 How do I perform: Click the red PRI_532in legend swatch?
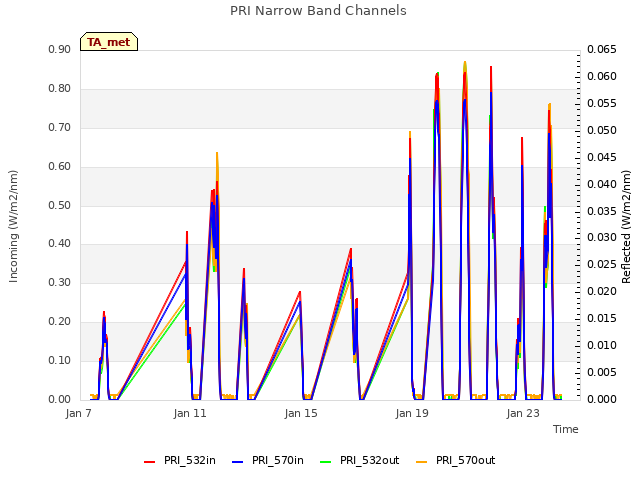tap(149, 461)
